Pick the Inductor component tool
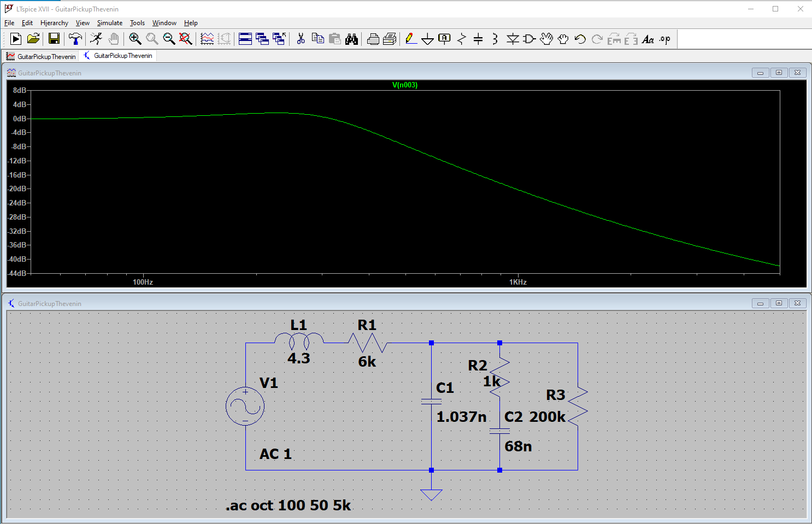The image size is (812, 524). click(495, 39)
